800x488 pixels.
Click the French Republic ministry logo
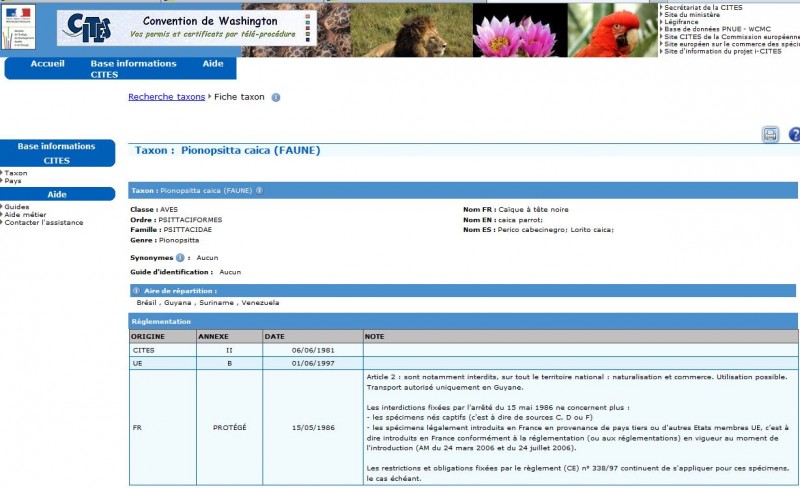pos(18,26)
